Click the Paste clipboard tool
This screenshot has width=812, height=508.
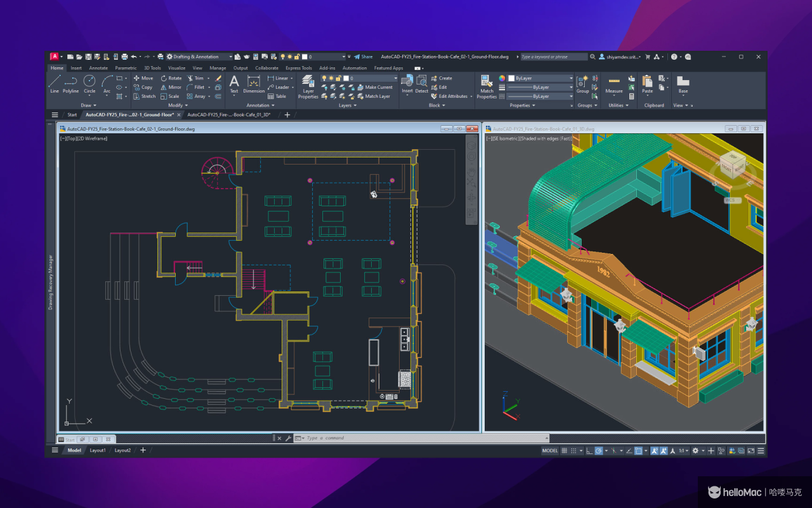coord(647,84)
